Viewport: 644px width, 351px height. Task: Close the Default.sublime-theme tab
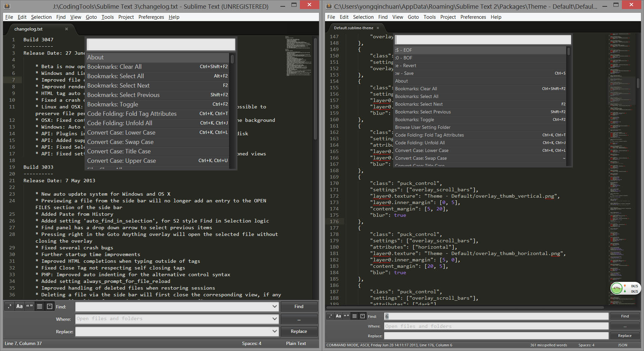(x=378, y=28)
